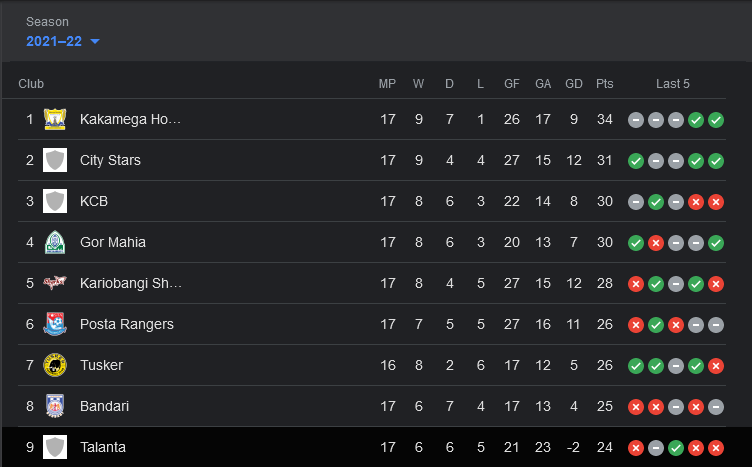Click the Last 5 column header

673,84
